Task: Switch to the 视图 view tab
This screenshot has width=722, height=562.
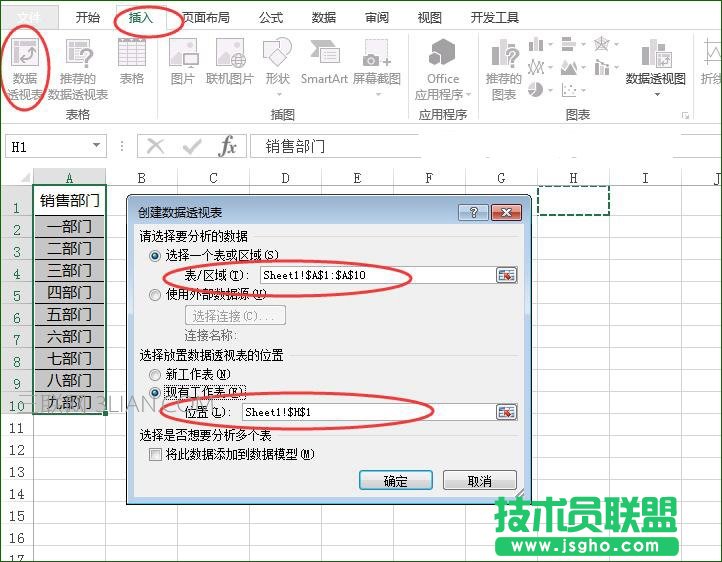Action: (430, 17)
